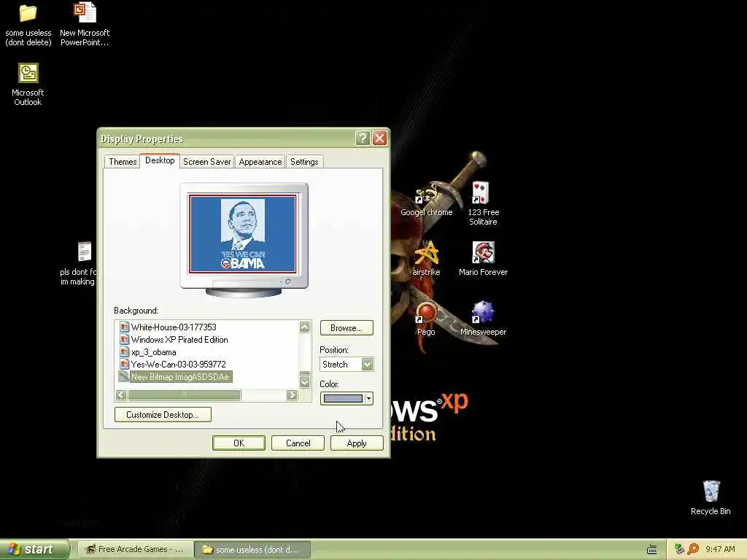The width and height of the screenshot is (747, 560).
Task: Click the help question mark in Display Properties
Action: [x=363, y=139]
